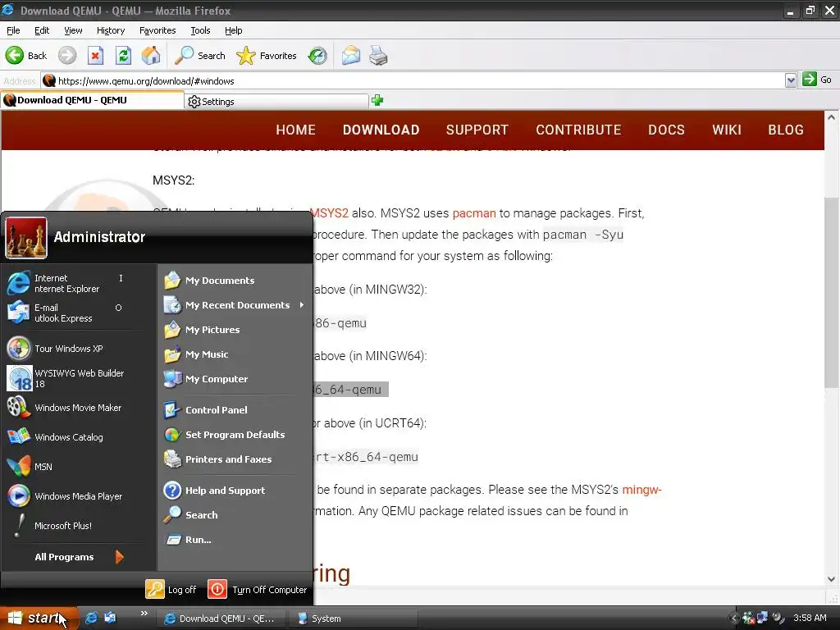Open Microsoft Plus! entry
The height and width of the screenshot is (630, 840).
pyautogui.click(x=67, y=526)
